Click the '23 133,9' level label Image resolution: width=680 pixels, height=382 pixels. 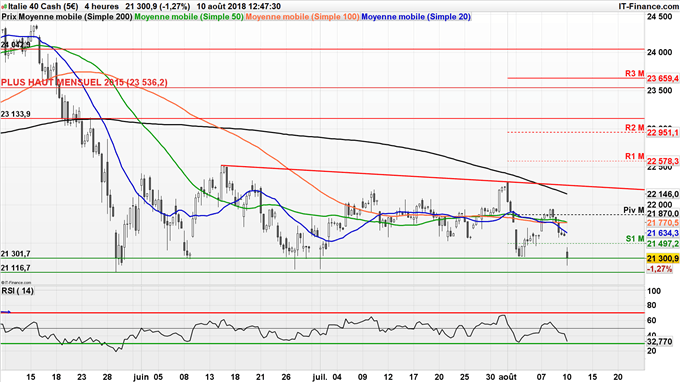point(16,114)
